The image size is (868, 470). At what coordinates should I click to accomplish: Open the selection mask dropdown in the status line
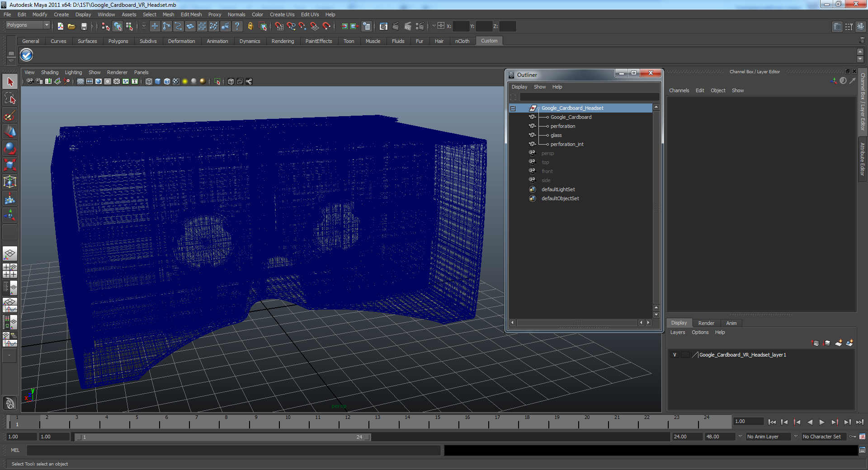(x=144, y=26)
